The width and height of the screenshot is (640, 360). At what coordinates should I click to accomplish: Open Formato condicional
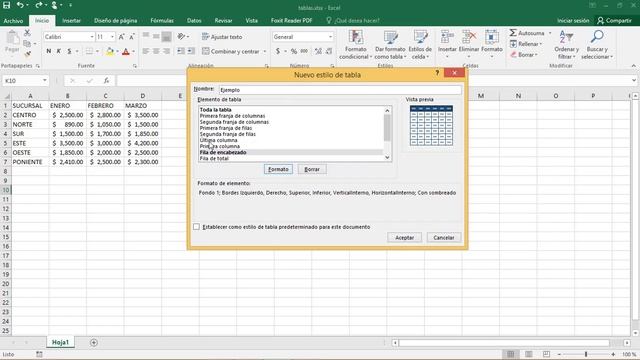click(355, 45)
